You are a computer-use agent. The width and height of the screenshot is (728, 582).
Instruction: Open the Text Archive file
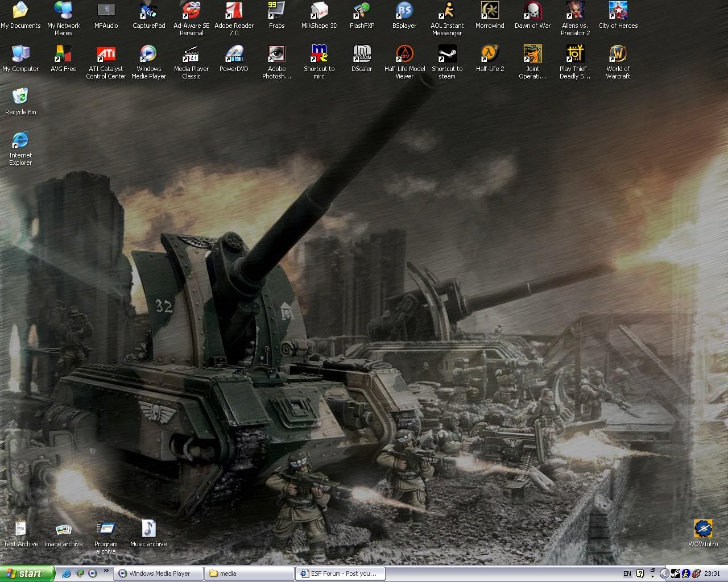(x=20, y=534)
